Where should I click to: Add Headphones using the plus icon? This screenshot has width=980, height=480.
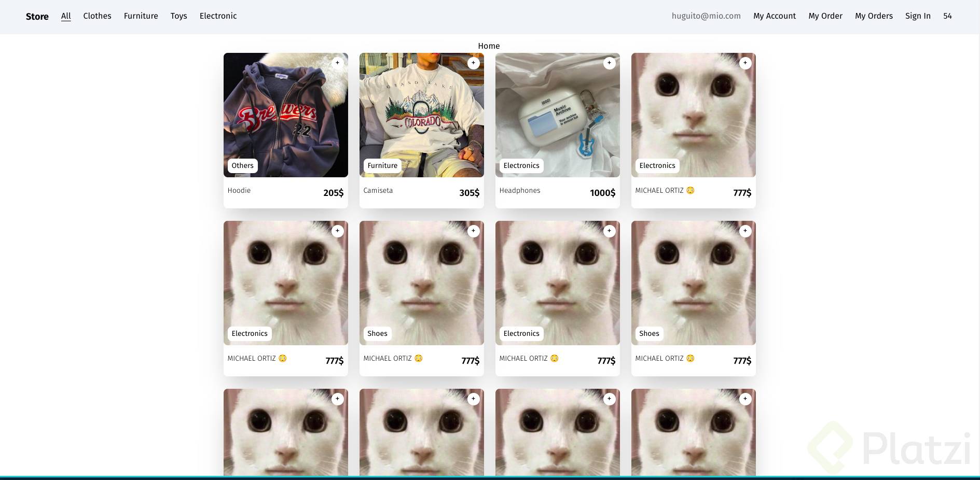pos(610,63)
